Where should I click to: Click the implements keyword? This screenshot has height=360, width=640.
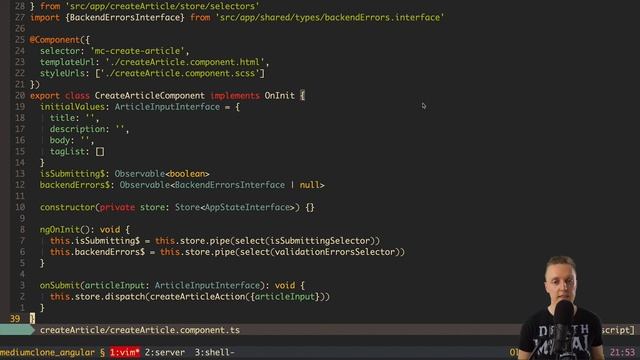click(x=235, y=96)
